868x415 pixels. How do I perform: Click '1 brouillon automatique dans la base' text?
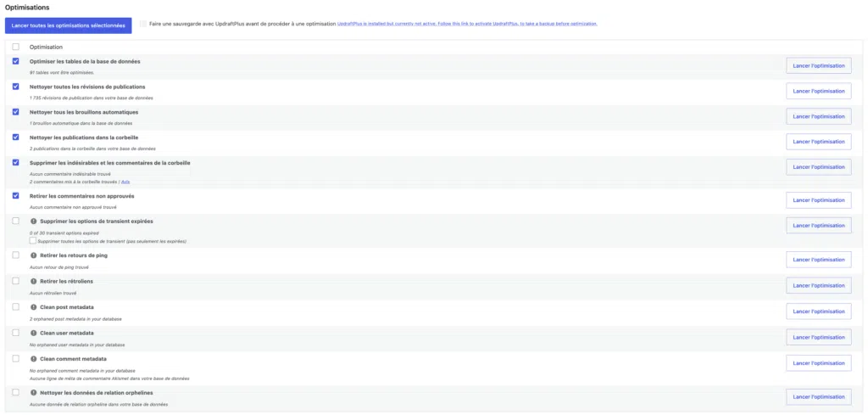click(81, 123)
